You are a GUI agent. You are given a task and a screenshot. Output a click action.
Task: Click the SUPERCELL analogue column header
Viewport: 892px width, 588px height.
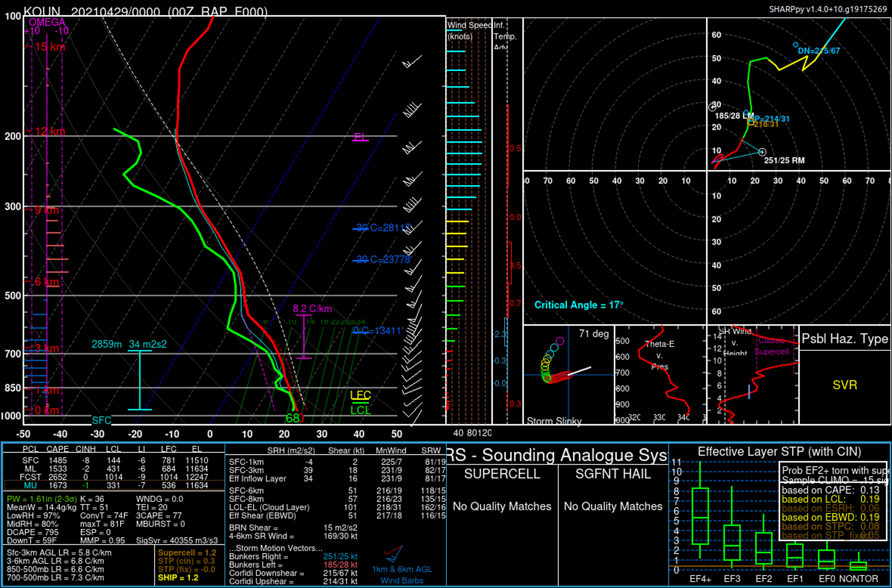[502, 474]
